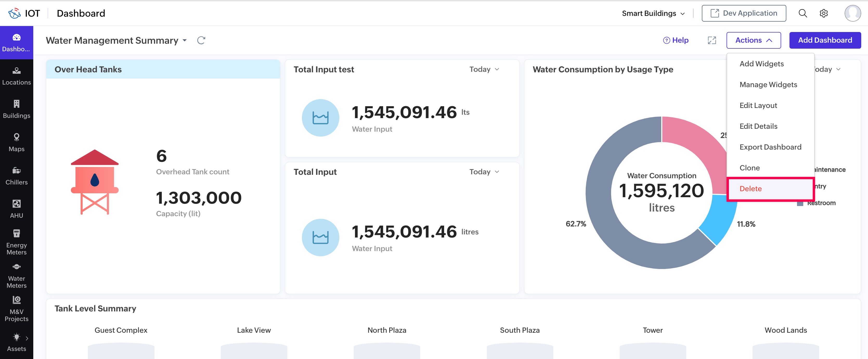Screen dimensions: 868x359
Task: Change Today filter on Total Input test
Action: click(484, 69)
